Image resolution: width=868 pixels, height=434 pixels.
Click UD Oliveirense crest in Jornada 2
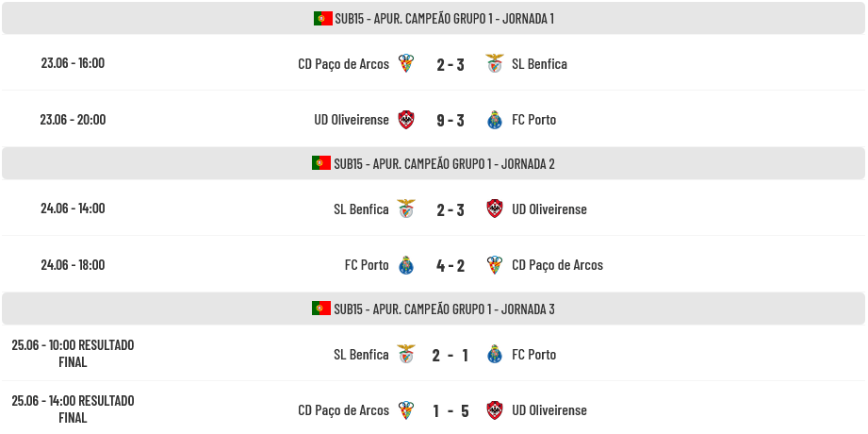point(495,209)
